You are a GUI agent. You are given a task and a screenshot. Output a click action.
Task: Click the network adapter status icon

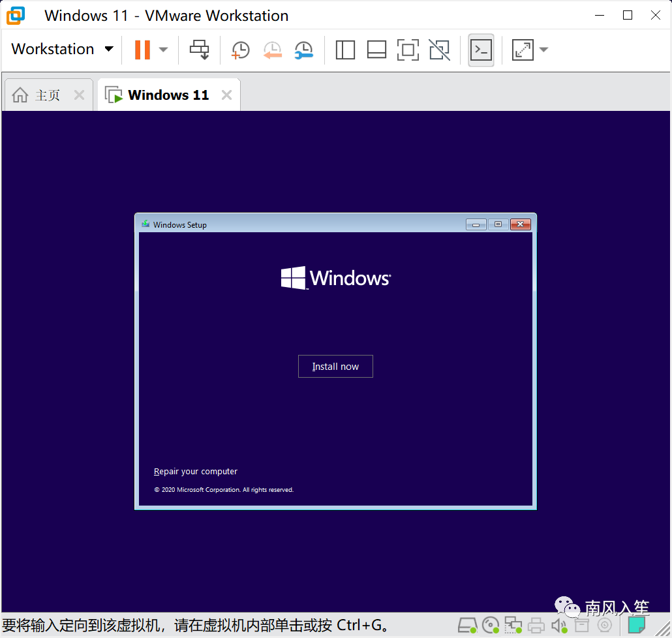click(513, 626)
